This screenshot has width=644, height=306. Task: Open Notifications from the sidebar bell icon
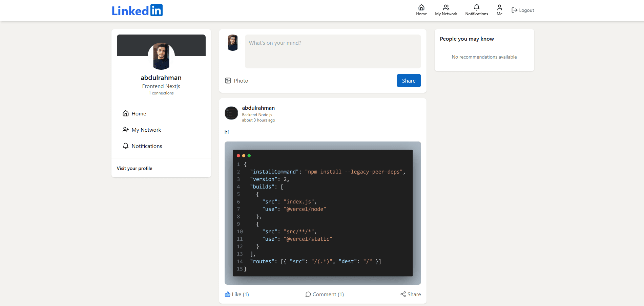click(x=125, y=146)
